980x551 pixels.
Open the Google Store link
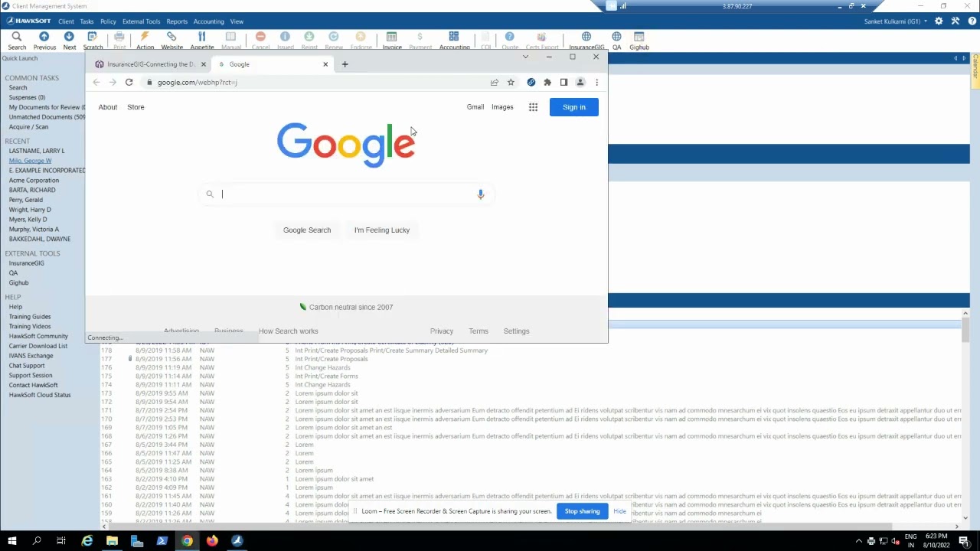[136, 107]
